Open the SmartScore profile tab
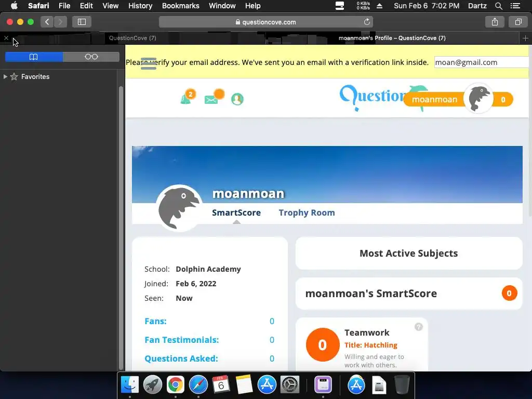 [x=236, y=212]
